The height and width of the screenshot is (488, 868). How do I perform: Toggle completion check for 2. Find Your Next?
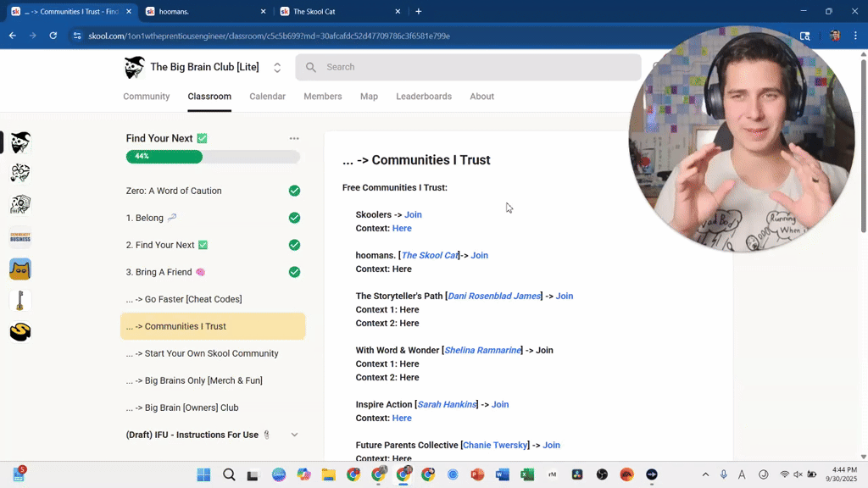tap(294, 245)
